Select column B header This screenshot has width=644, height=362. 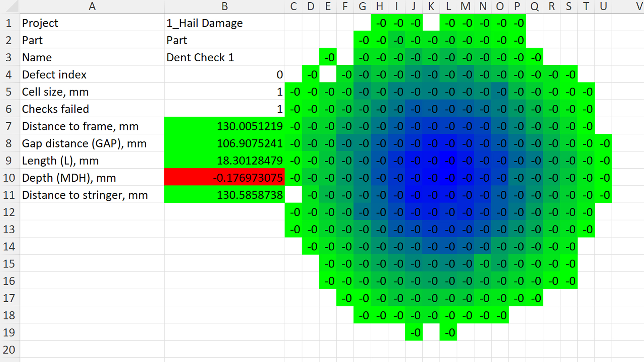[224, 6]
